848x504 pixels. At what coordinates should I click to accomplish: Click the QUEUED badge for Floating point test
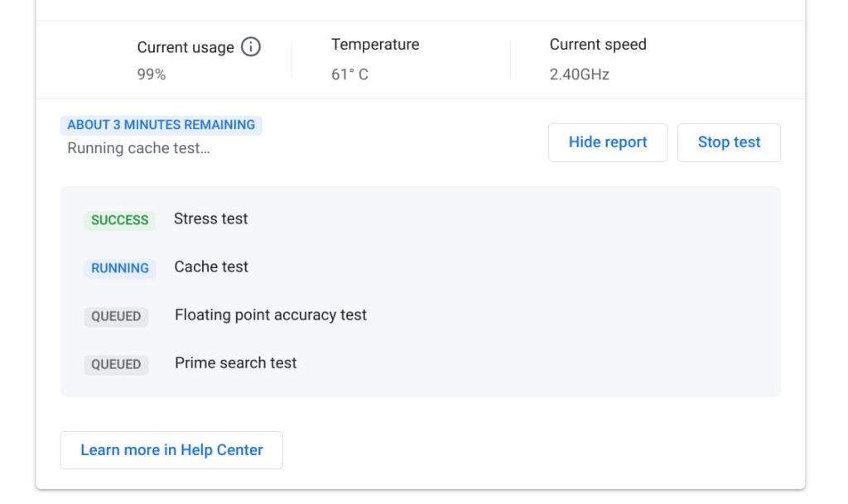(x=116, y=316)
